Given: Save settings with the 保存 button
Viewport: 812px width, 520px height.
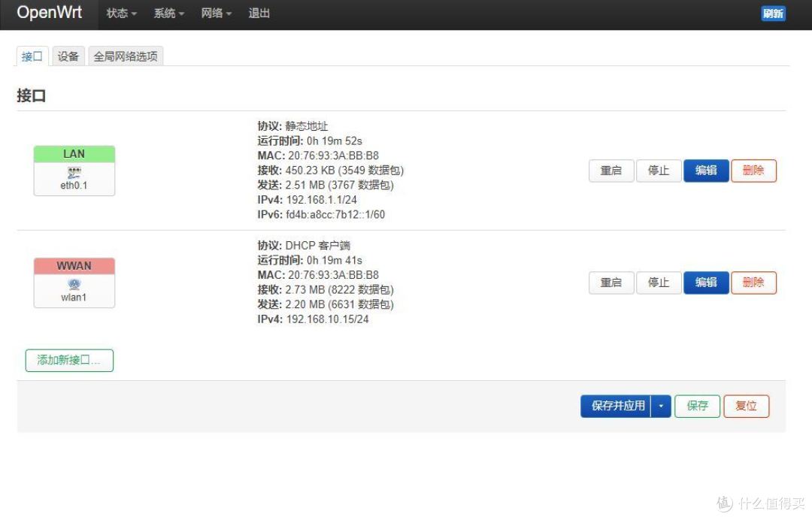Looking at the screenshot, I should click(x=696, y=406).
